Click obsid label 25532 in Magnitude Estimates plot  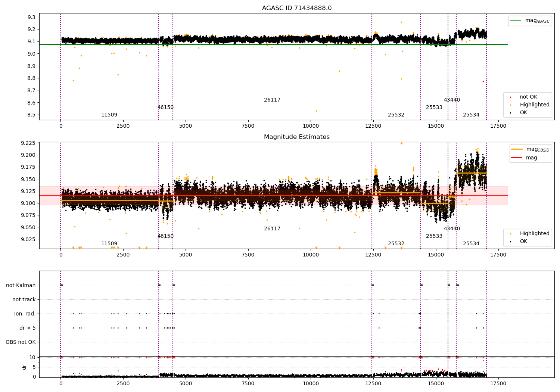(x=396, y=244)
